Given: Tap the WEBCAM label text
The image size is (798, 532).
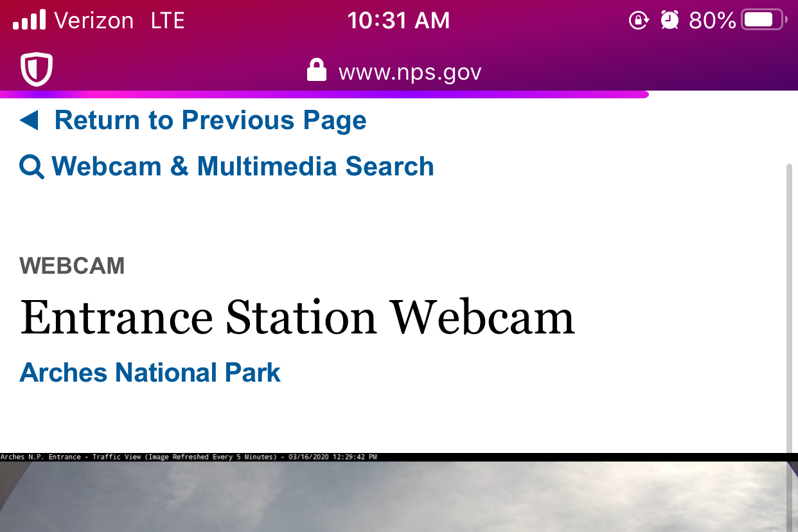Looking at the screenshot, I should click(x=72, y=266).
